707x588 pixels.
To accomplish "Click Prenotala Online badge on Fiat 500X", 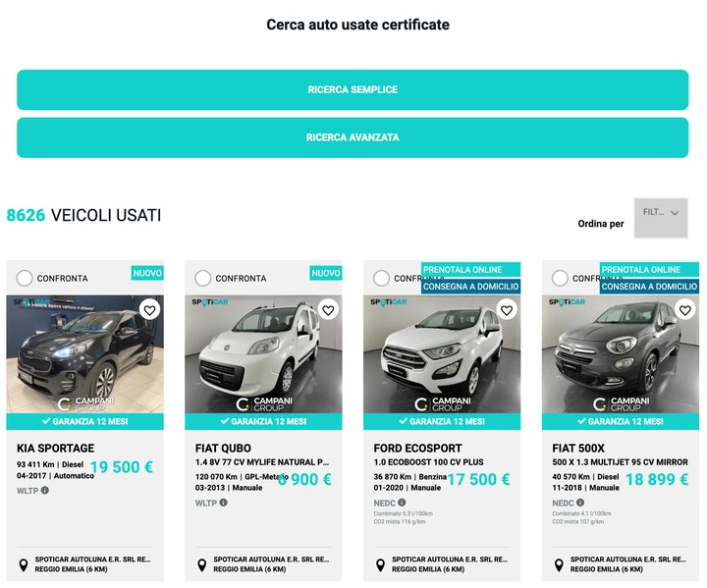I will tap(649, 269).
